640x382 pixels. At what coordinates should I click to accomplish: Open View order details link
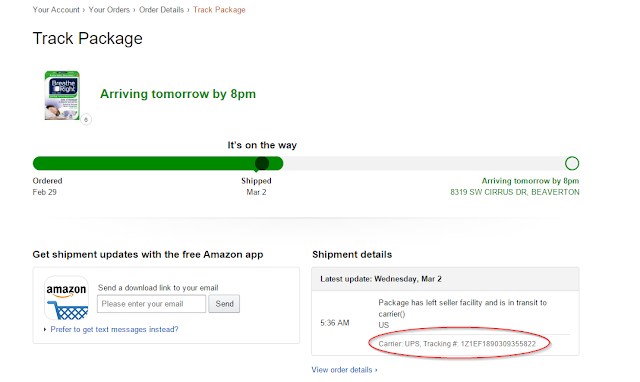pos(342,370)
